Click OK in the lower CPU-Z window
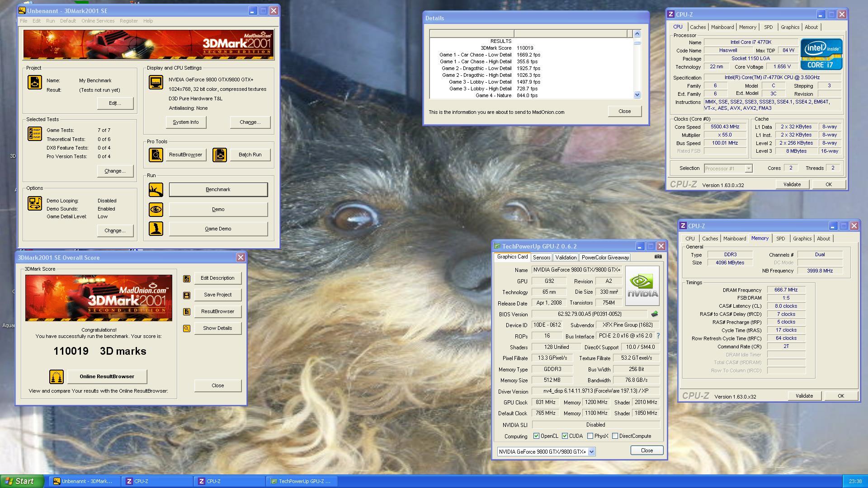The height and width of the screenshot is (488, 868). [840, 396]
